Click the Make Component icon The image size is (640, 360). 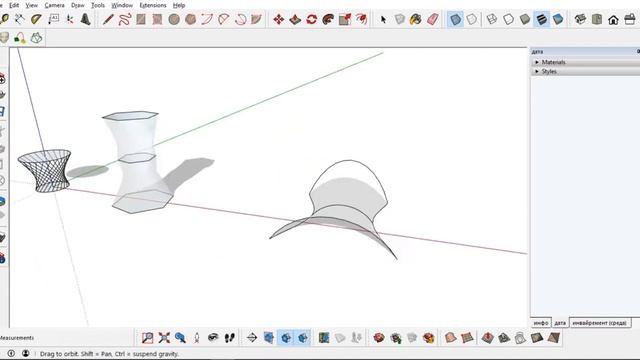click(x=400, y=19)
